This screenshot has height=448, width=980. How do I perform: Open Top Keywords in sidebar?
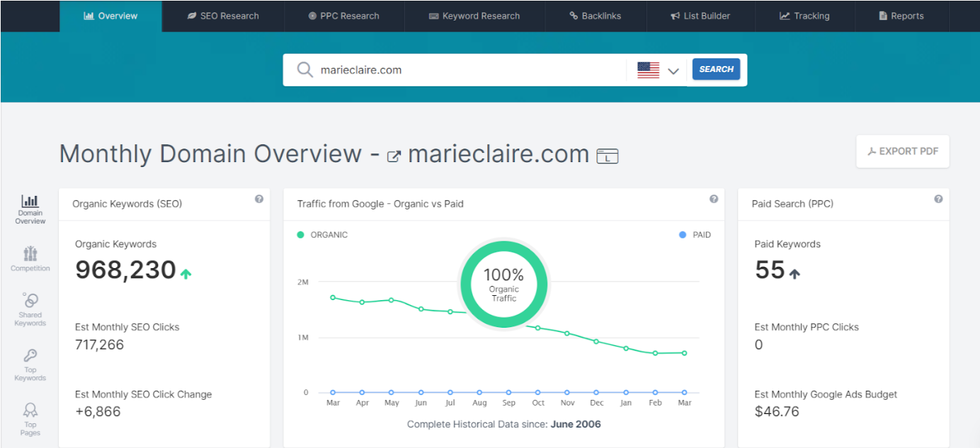point(30,365)
